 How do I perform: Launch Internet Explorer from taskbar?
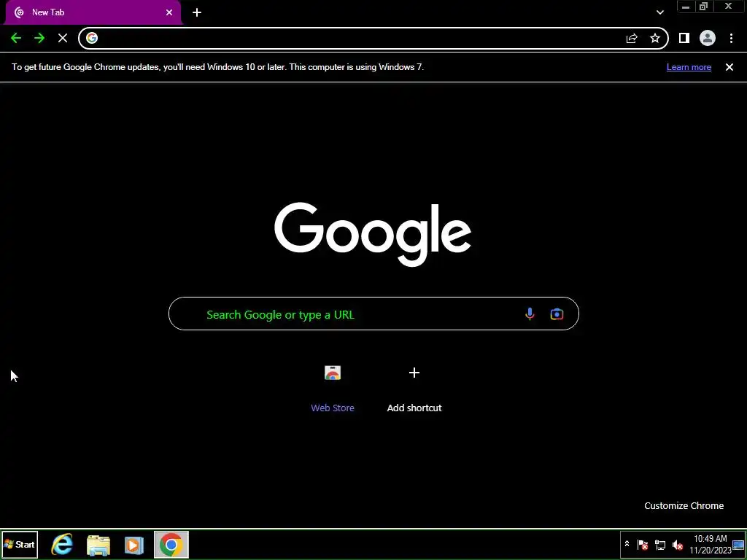[62, 544]
